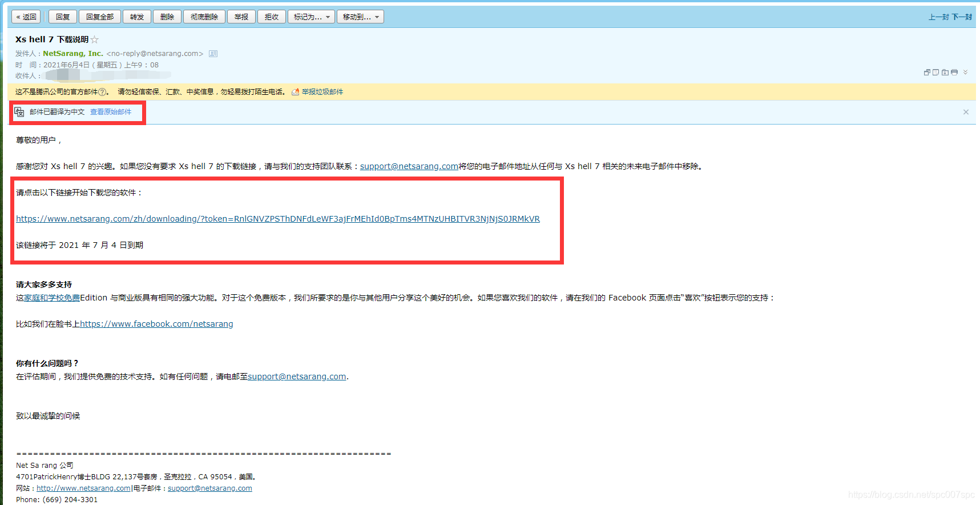Open email in new window icon
This screenshot has width=980, height=505.
pyautogui.click(x=927, y=73)
